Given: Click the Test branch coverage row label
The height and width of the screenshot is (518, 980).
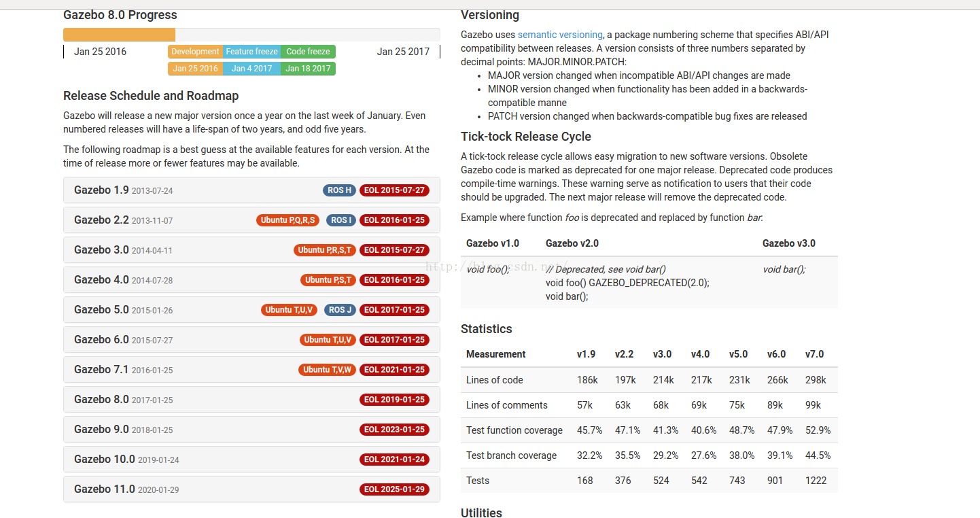Looking at the screenshot, I should [x=512, y=455].
